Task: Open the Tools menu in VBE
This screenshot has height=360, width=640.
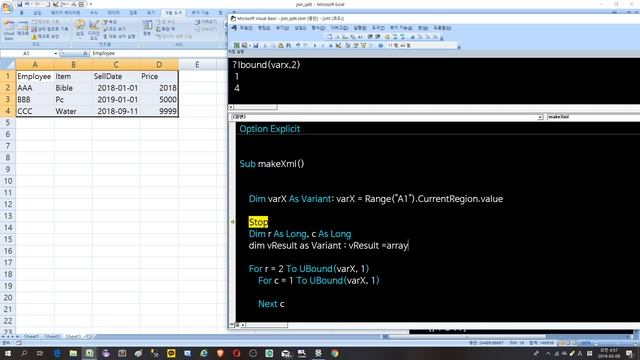Action: point(378,28)
